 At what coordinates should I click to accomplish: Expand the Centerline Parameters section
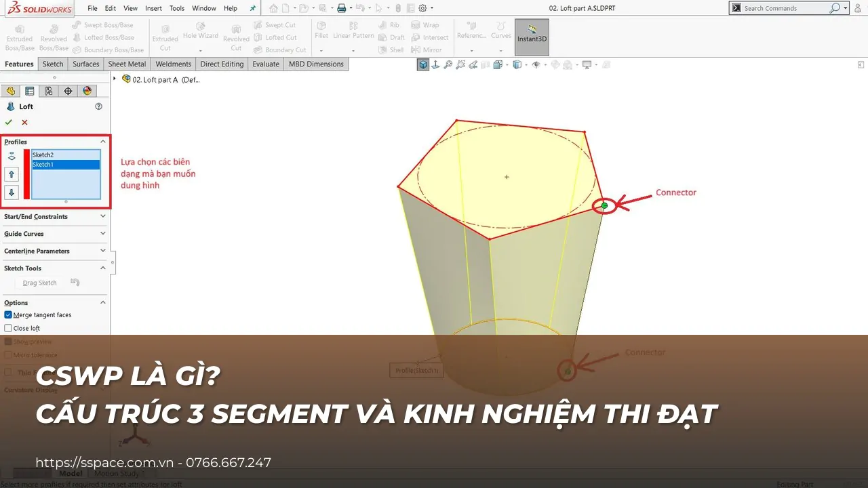[103, 251]
